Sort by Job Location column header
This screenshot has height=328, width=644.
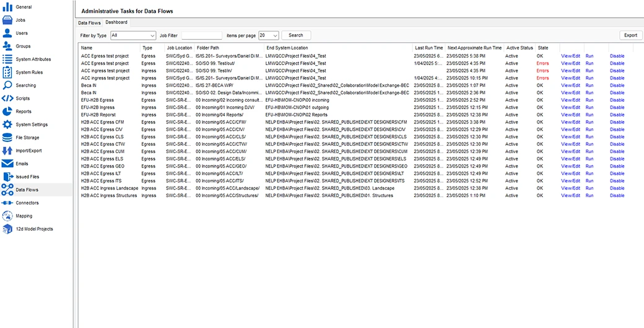pyautogui.click(x=179, y=48)
